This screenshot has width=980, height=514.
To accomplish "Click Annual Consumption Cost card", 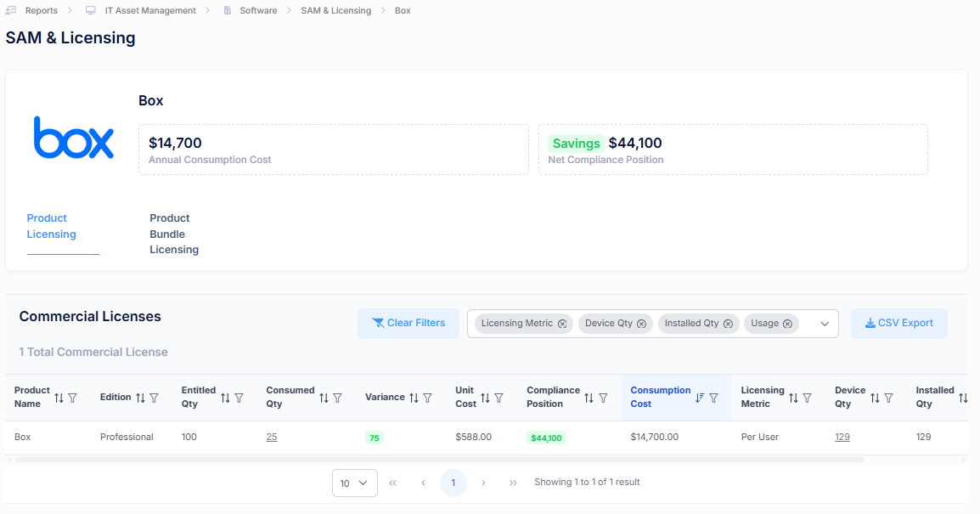I will (x=334, y=150).
